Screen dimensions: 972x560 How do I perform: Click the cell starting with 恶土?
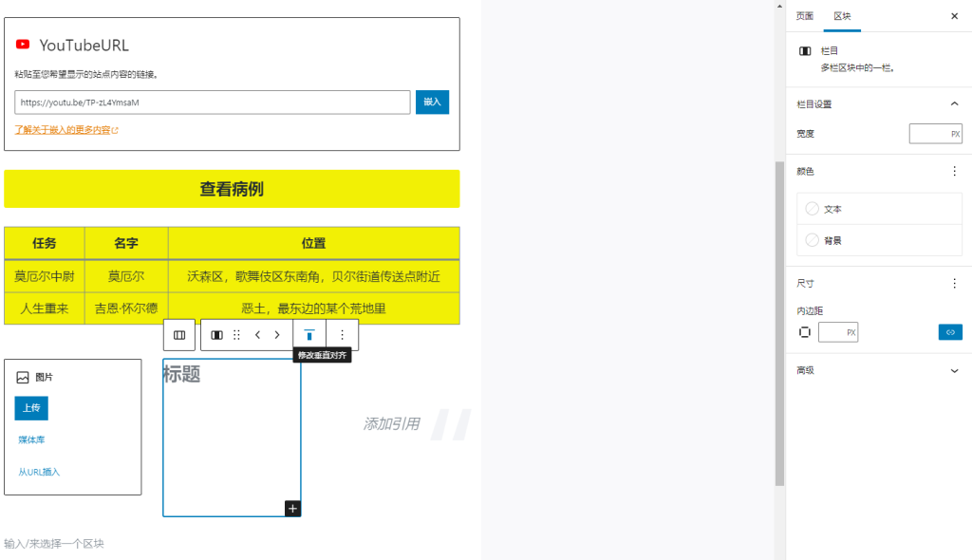[x=313, y=308]
